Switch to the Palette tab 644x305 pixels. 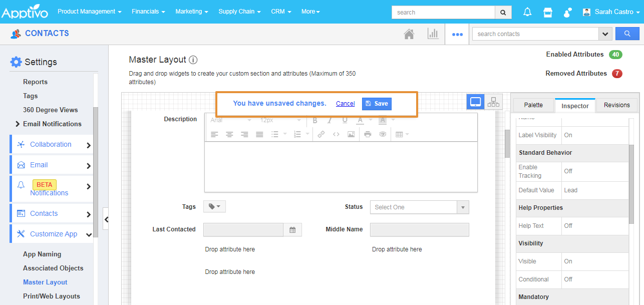(x=533, y=105)
